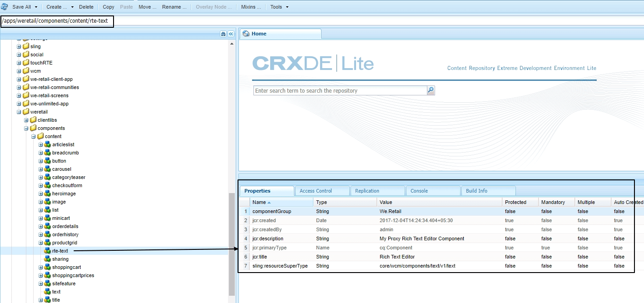The width and height of the screenshot is (644, 303).
Task: Collapse the navigation pane with the << icon
Action: pyautogui.click(x=231, y=34)
